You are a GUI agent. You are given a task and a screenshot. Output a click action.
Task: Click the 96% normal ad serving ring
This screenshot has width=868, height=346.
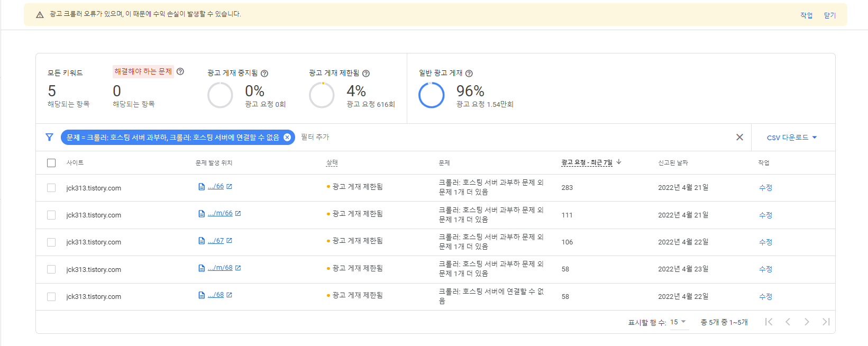[x=432, y=95]
